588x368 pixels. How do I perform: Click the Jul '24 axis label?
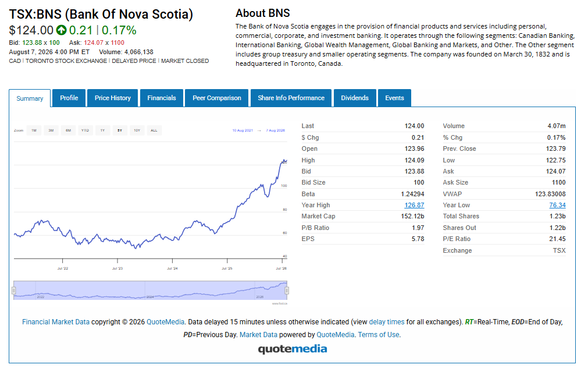(x=172, y=268)
